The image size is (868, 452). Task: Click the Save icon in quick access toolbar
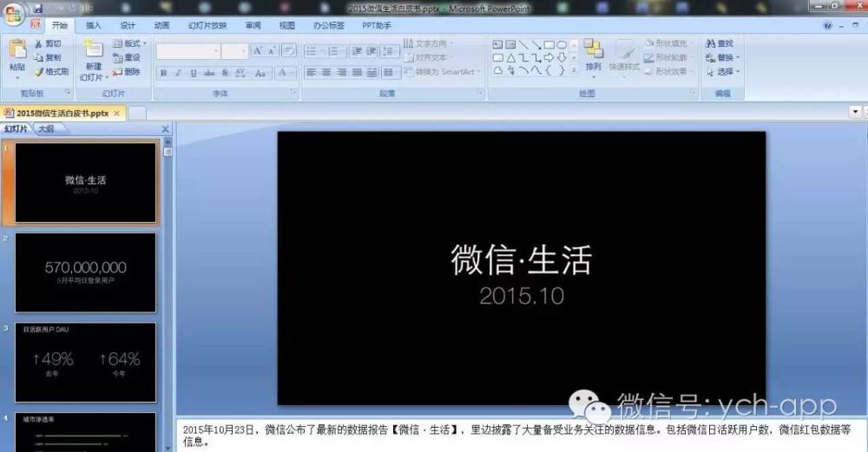pos(37,9)
